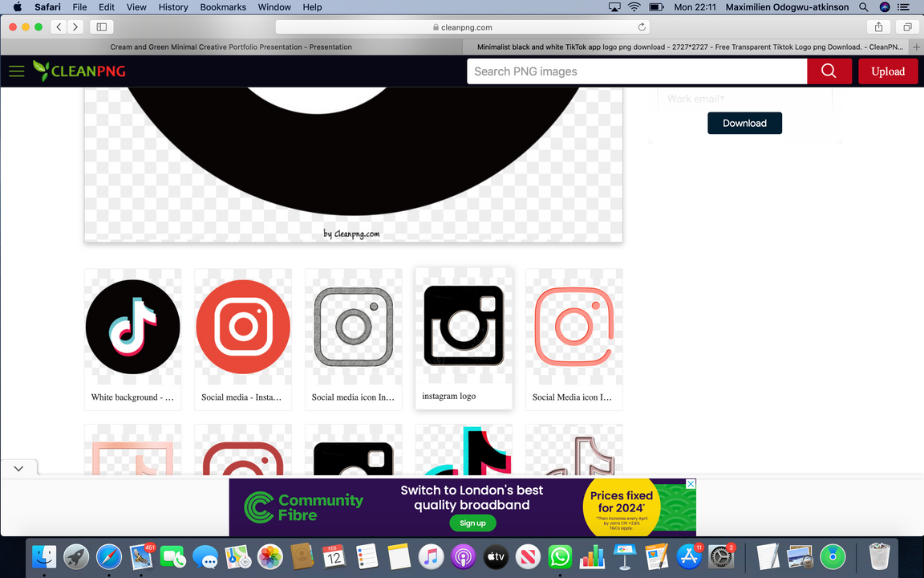Open the Window menu
This screenshot has height=578, width=924.
274,7
